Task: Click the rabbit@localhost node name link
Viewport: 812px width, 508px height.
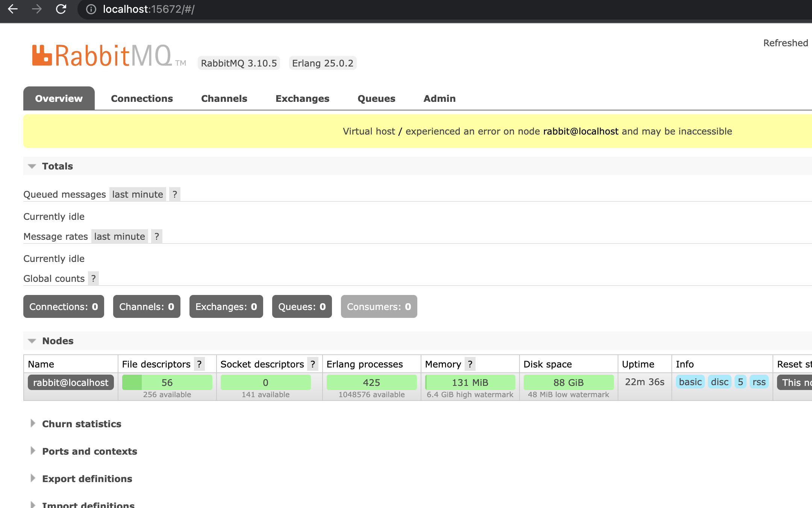Action: click(x=70, y=383)
